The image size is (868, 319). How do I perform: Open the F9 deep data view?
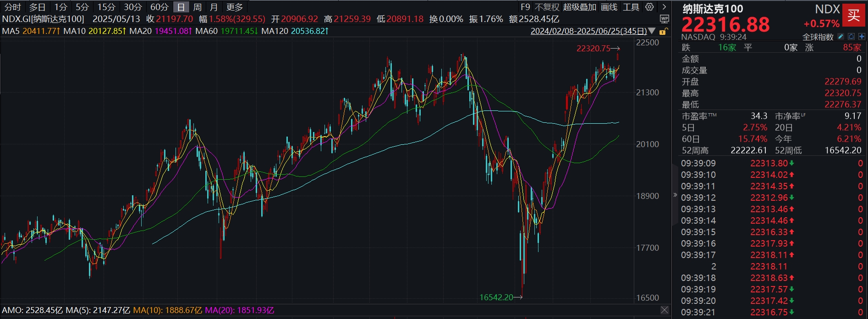click(525, 7)
